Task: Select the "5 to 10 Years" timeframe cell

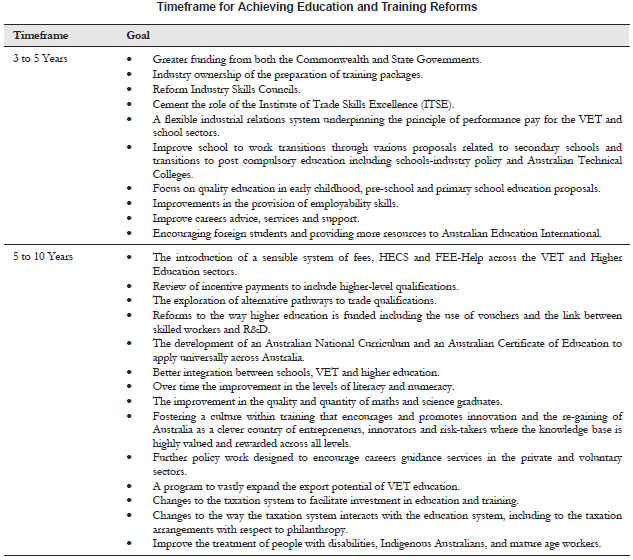Action: pos(43,256)
